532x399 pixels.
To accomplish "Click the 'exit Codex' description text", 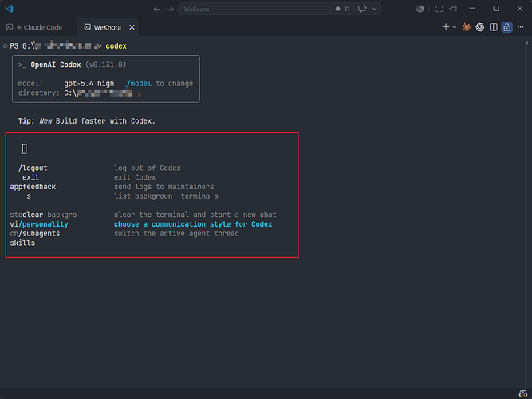I will click(x=135, y=177).
